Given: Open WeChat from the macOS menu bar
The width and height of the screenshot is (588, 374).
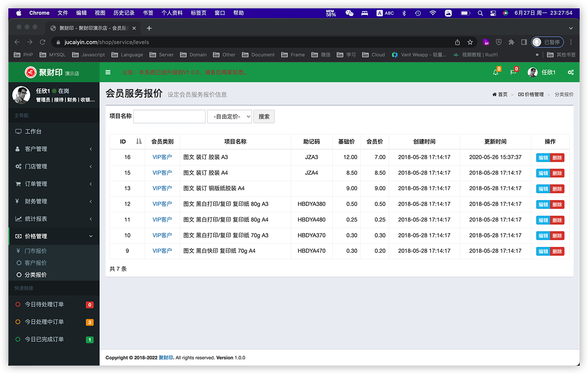Looking at the screenshot, I should pyautogui.click(x=349, y=13).
